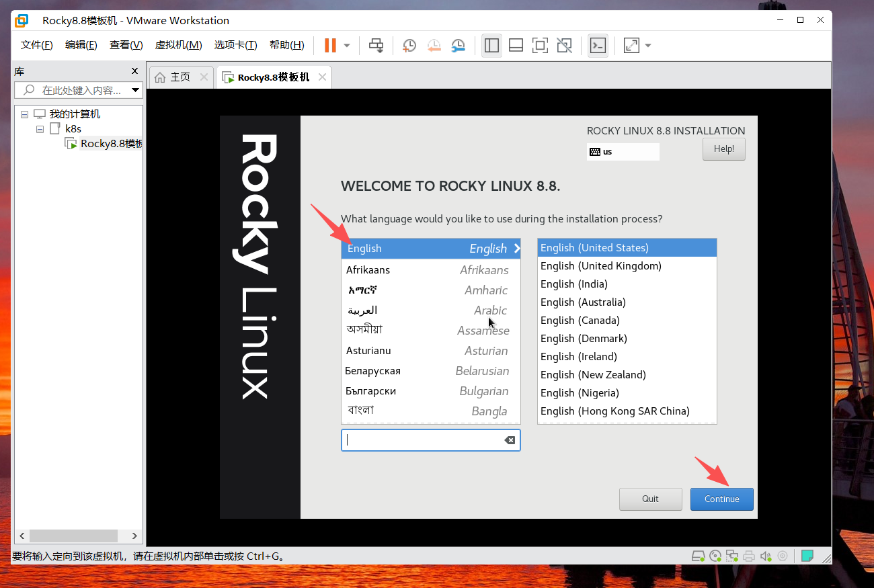The height and width of the screenshot is (588, 874).
Task: Click the CD/DVD drive status icon
Action: 715,556
